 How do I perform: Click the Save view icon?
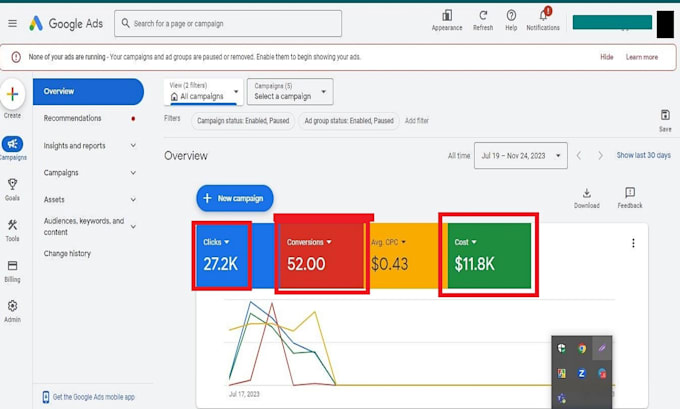click(x=665, y=115)
